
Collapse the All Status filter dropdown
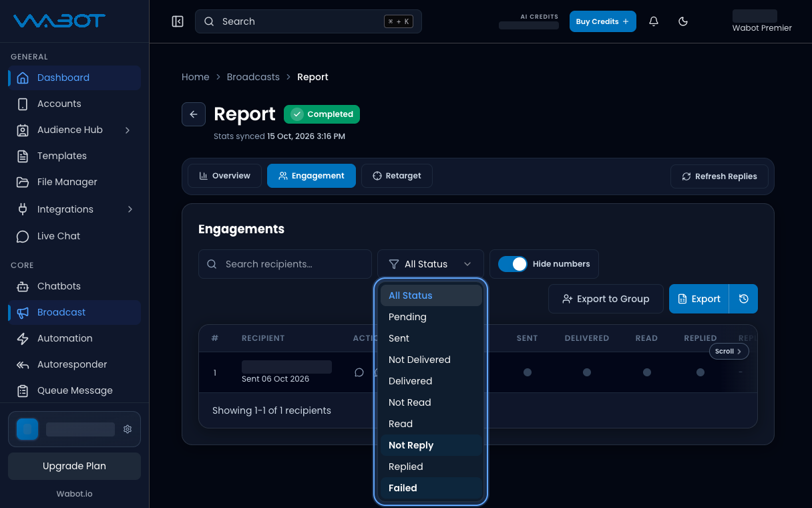tap(430, 264)
